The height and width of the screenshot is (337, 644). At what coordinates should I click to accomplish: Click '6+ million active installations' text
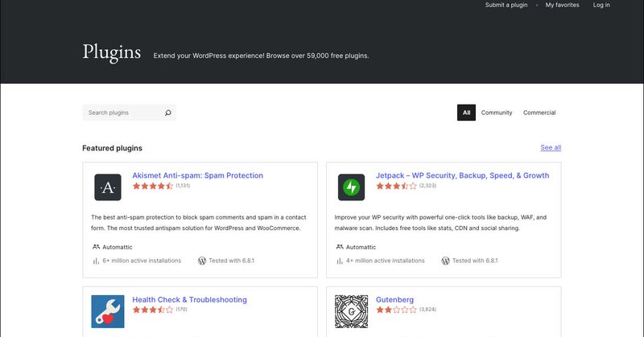[142, 261]
